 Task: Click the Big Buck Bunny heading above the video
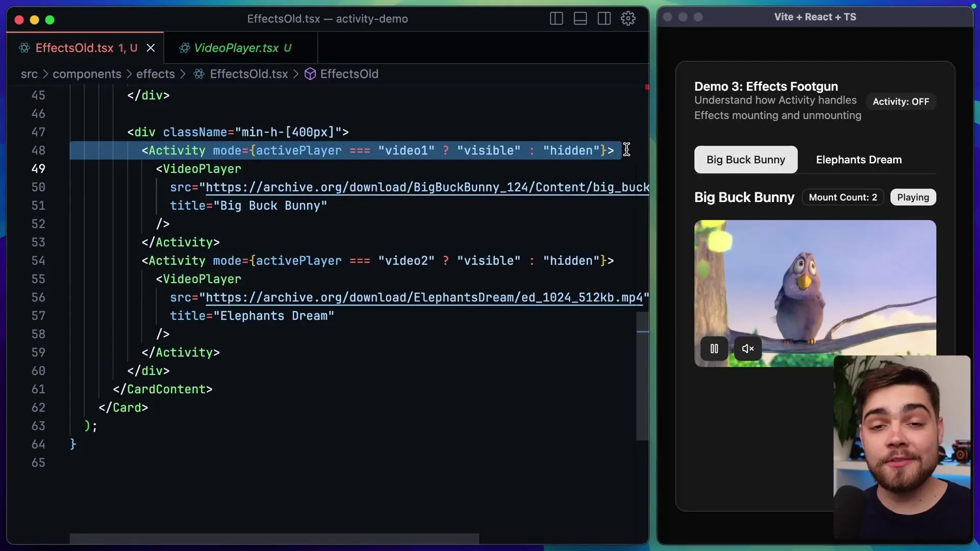coord(744,197)
